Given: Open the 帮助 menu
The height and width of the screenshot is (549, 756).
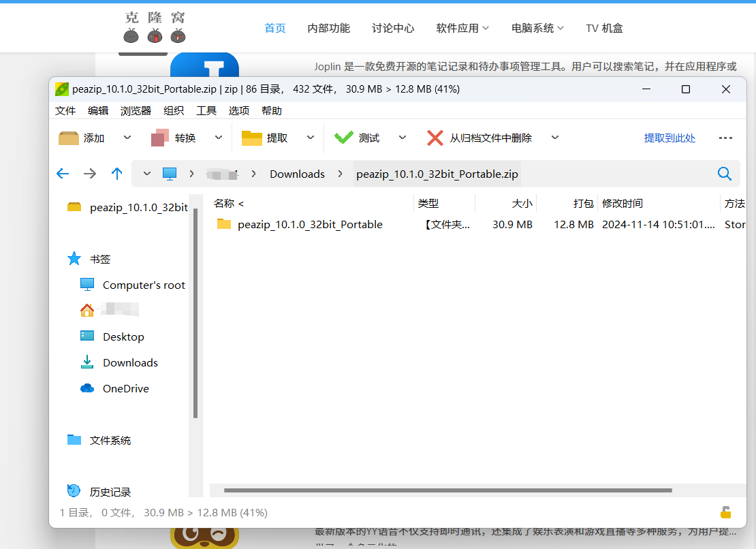Looking at the screenshot, I should (272, 111).
